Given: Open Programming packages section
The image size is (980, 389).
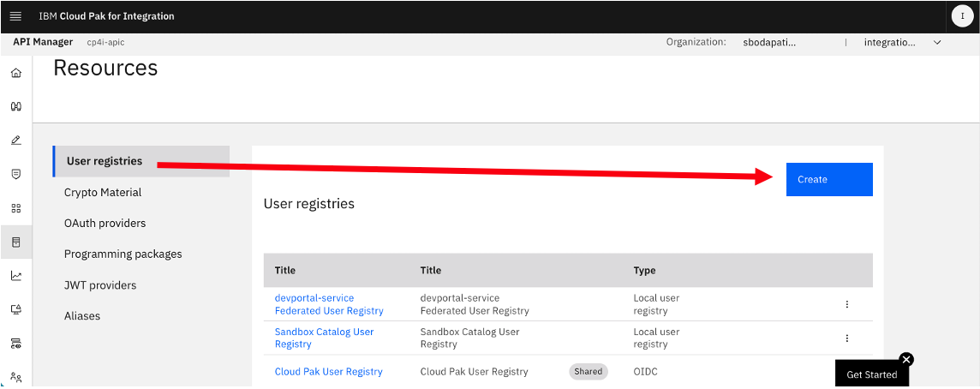Looking at the screenshot, I should [x=123, y=254].
